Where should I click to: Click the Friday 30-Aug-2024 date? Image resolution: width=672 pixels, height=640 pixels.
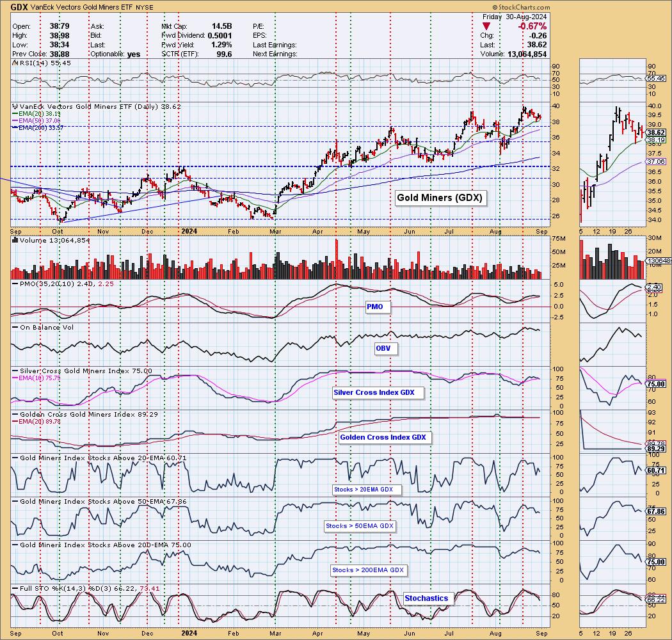click(515, 17)
